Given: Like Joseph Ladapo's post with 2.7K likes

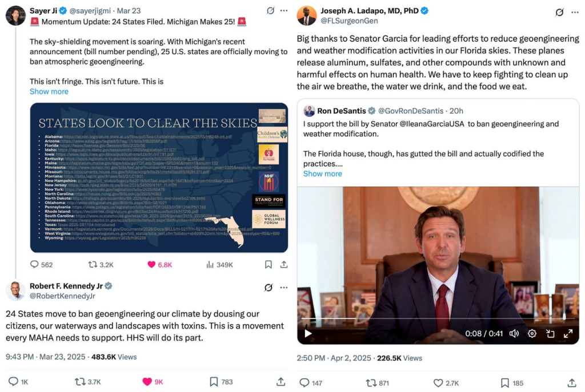Looking at the screenshot, I should pos(438,383).
